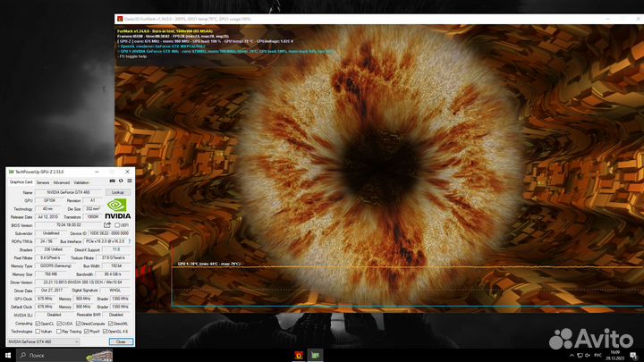This screenshot has width=644, height=362.
Task: Toggle the OpenCL checkbox
Action: 38,323
